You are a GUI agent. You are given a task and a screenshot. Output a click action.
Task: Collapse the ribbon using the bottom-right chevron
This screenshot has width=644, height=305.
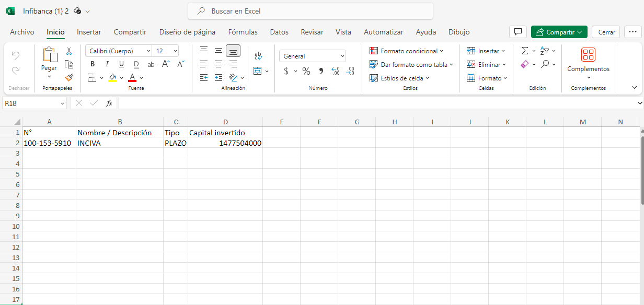point(635,88)
